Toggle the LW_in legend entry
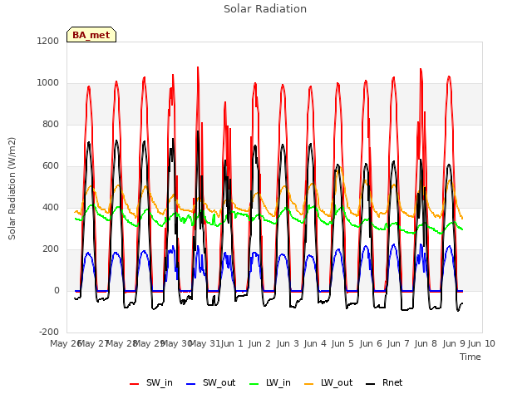Image resolution: width=532 pixels, height=399 pixels. tap(270, 383)
